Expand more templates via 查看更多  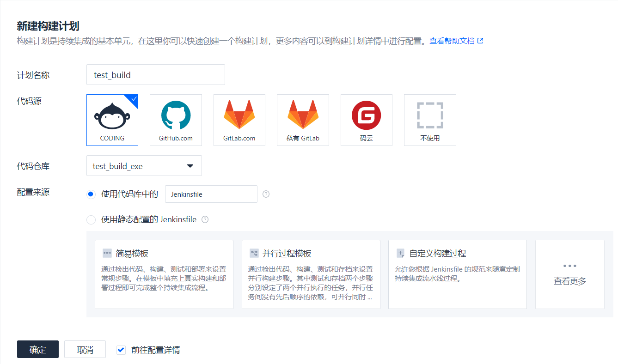tap(569, 274)
